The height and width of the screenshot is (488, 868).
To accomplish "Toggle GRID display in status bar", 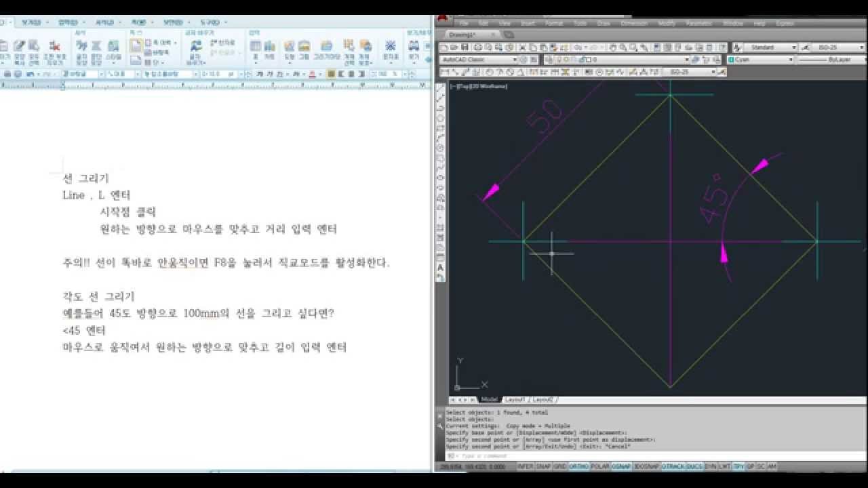I will point(560,466).
